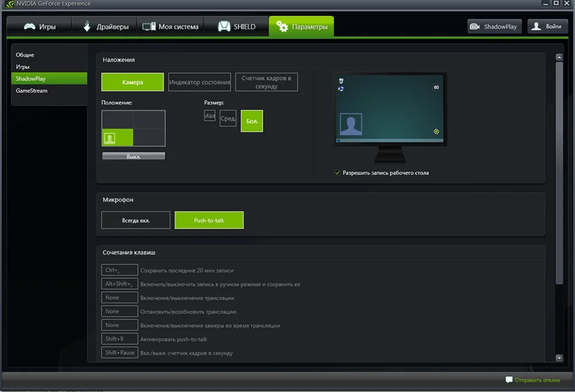The width and height of the screenshot is (575, 392).
Task: Click FPS counter 60 in monitor preview
Action: [x=436, y=87]
